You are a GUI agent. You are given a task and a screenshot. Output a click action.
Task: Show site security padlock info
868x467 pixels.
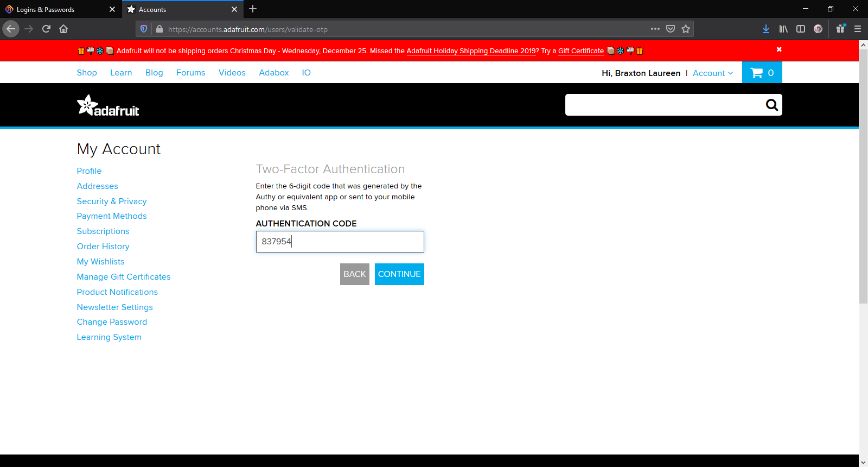[x=159, y=29]
